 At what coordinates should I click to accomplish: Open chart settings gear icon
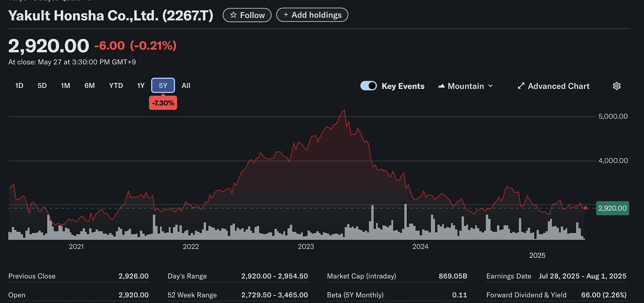click(x=616, y=86)
